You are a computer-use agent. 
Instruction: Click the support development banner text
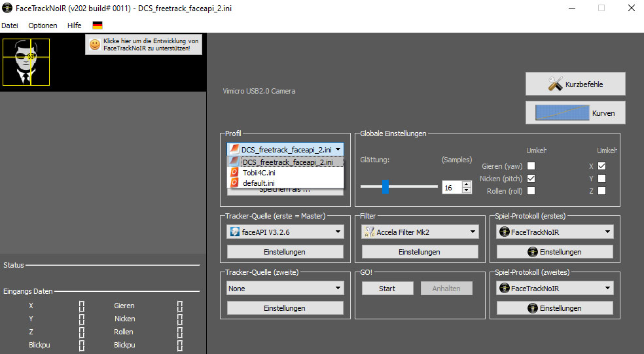[x=151, y=44]
